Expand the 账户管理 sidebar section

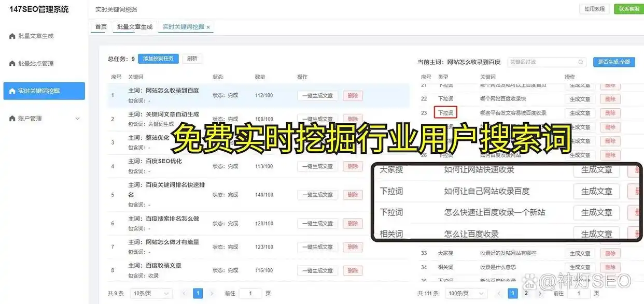click(78, 118)
